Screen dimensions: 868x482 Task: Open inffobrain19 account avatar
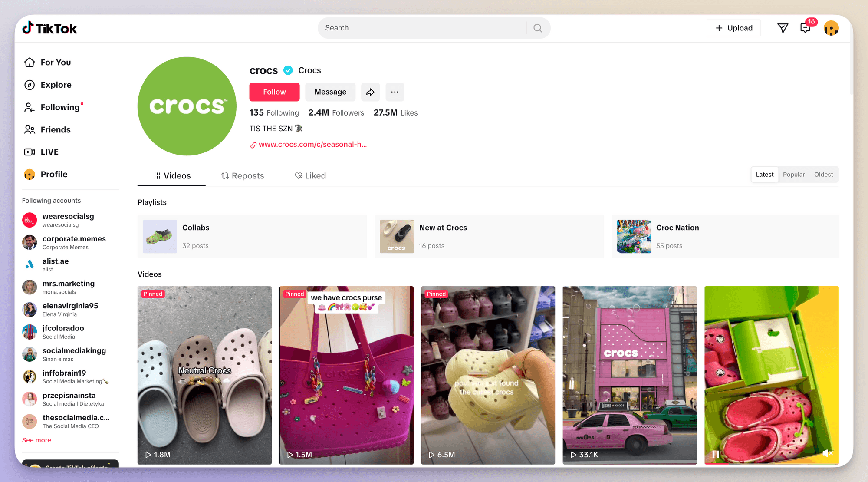30,376
